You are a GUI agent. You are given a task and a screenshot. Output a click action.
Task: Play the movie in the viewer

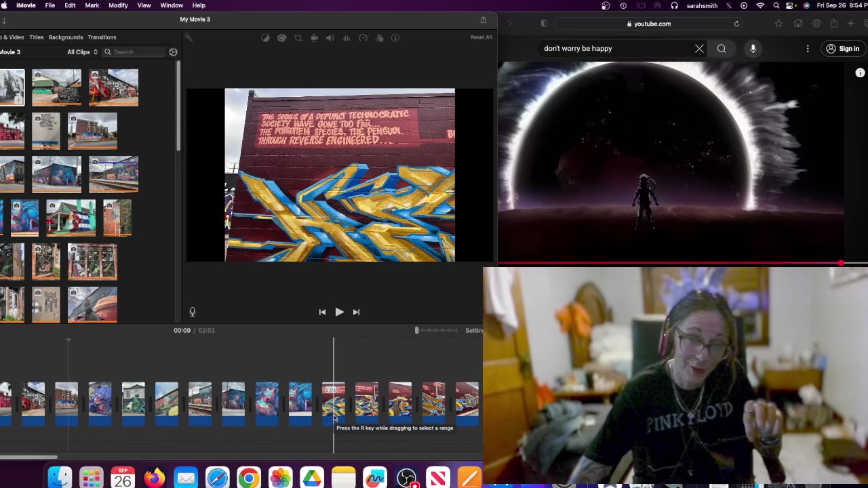click(x=339, y=312)
